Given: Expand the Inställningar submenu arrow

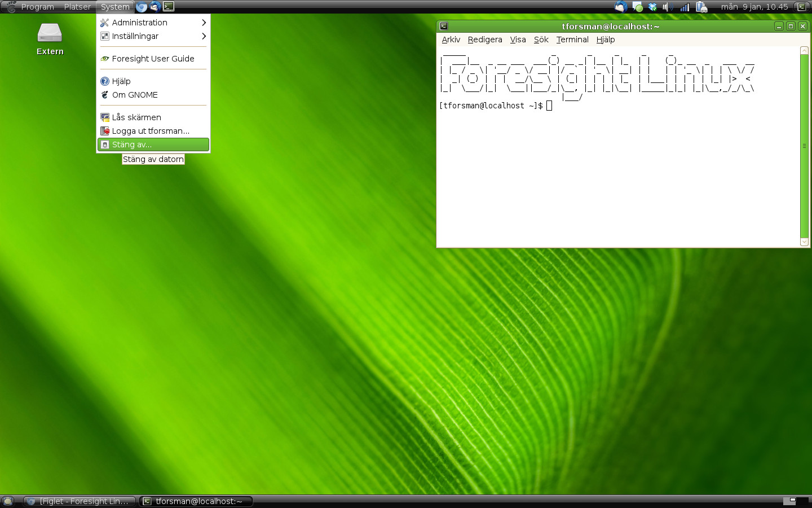Looking at the screenshot, I should point(204,36).
